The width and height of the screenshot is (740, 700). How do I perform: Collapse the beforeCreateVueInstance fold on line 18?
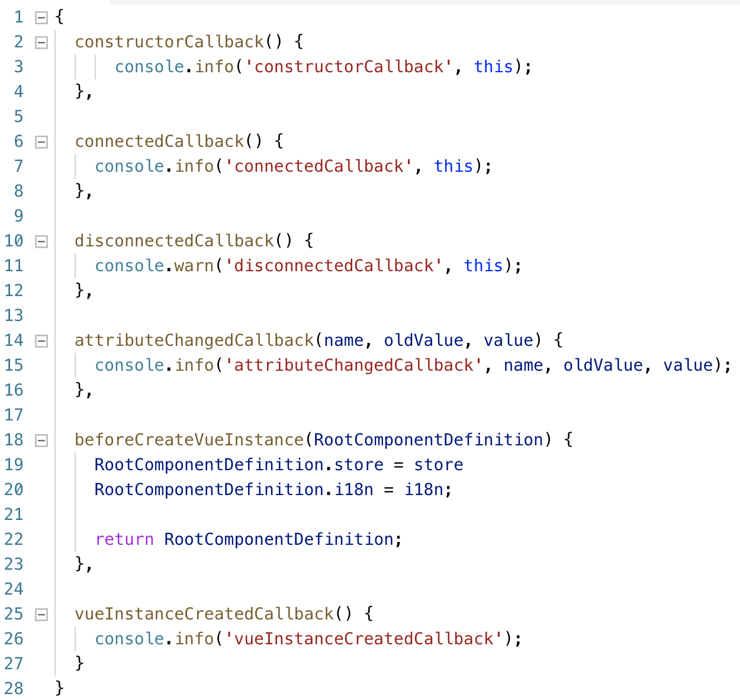click(x=41, y=440)
